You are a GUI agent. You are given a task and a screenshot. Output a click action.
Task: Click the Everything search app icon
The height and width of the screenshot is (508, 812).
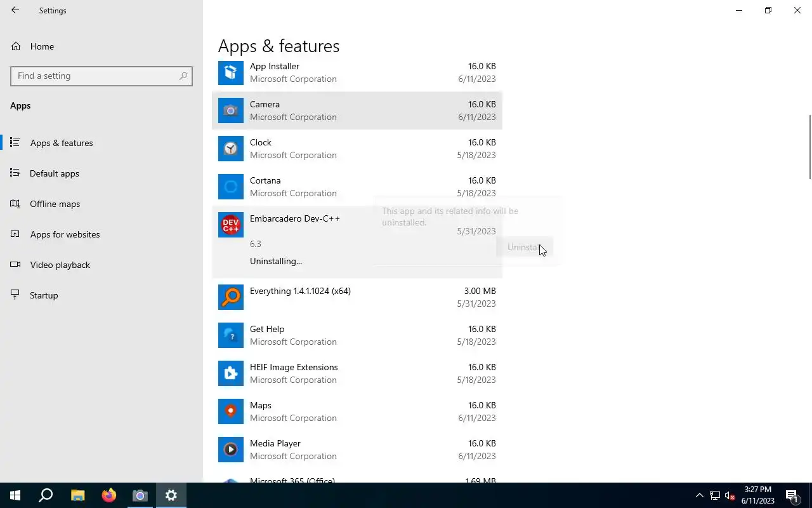(231, 297)
